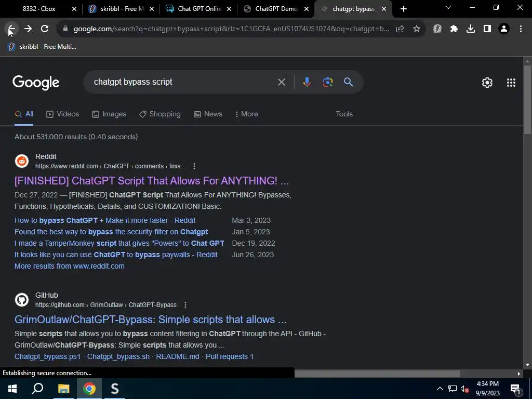Open the Windows Start menu

coord(12,389)
